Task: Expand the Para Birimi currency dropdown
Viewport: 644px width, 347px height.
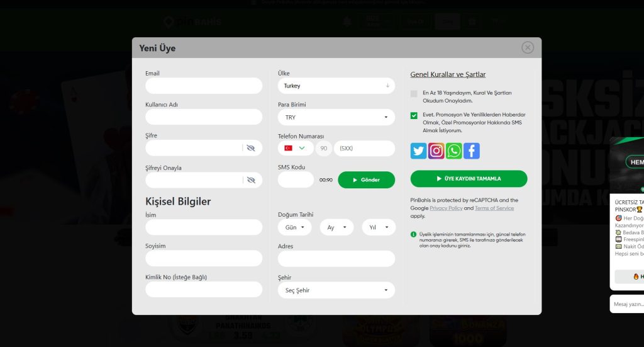Action: coord(336,117)
